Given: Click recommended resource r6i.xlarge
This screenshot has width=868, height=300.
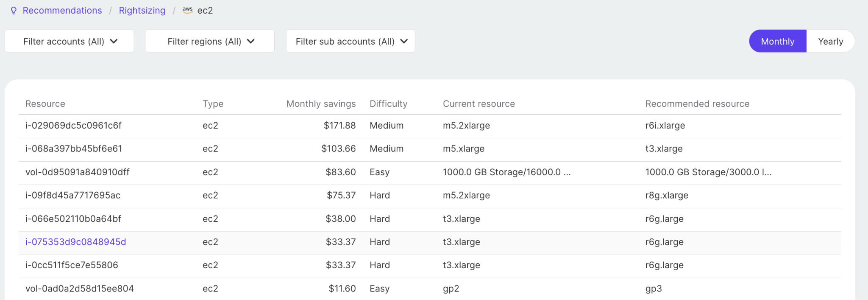Looking at the screenshot, I should (x=665, y=126).
